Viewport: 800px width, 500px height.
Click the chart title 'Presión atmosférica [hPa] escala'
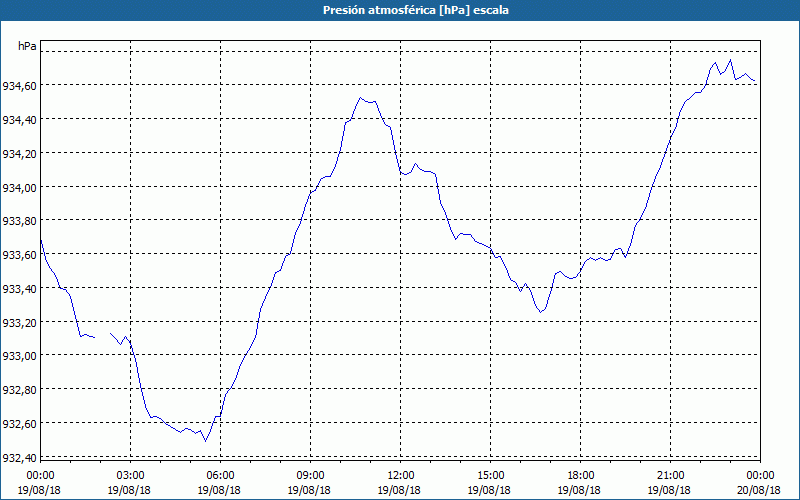pos(416,10)
